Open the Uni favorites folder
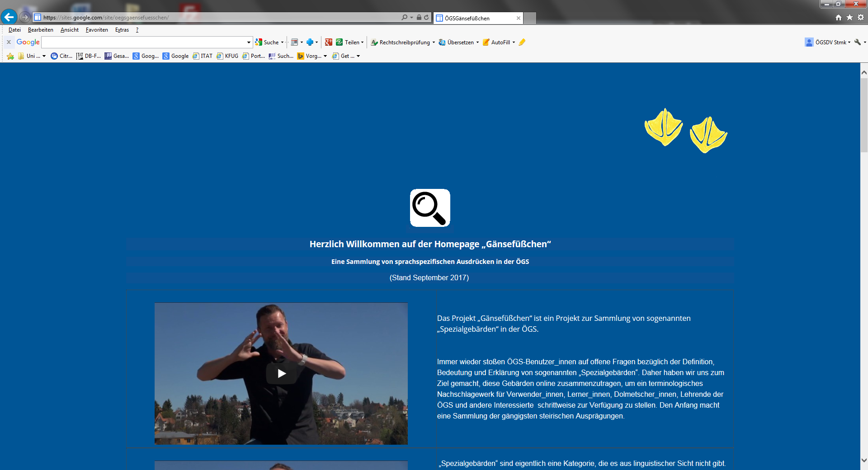 [32, 56]
